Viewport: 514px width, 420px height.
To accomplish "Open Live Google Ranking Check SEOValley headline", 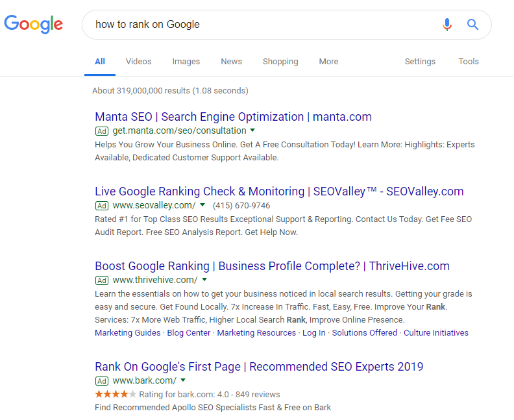I will [279, 191].
